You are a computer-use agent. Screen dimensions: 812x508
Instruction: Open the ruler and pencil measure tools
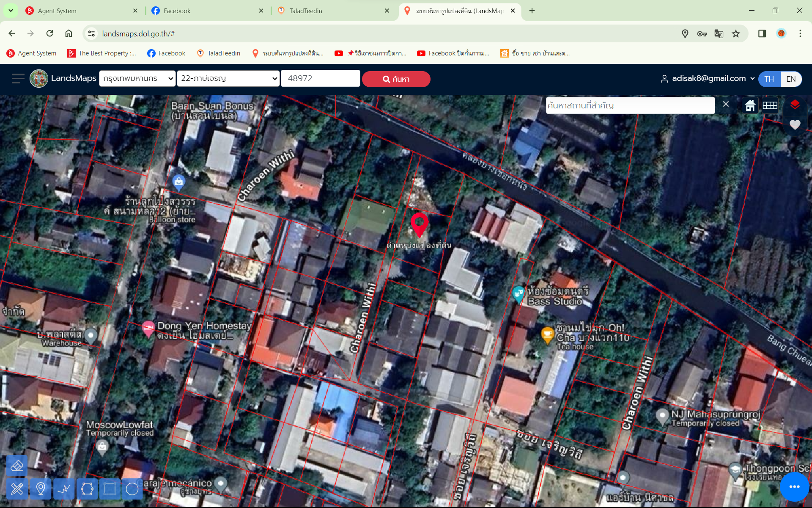coord(17,489)
